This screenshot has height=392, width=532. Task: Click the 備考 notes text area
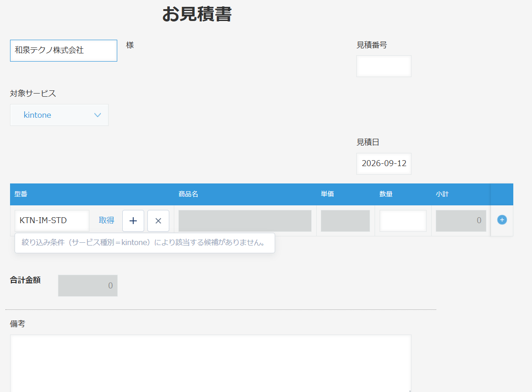coord(210,363)
